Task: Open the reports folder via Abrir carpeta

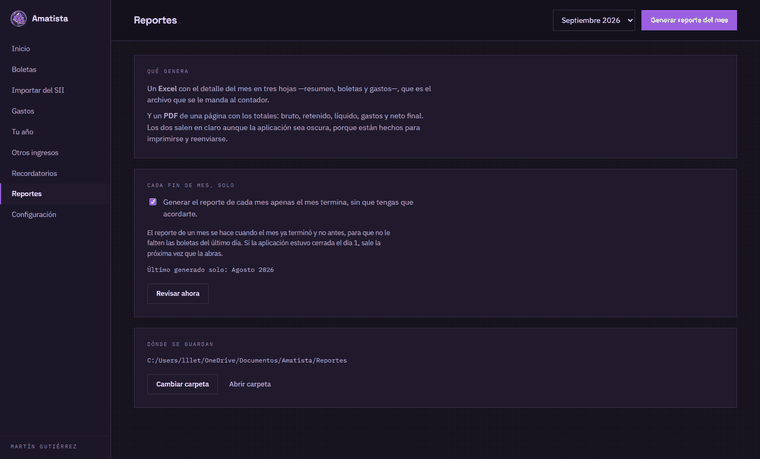Action: (x=250, y=384)
